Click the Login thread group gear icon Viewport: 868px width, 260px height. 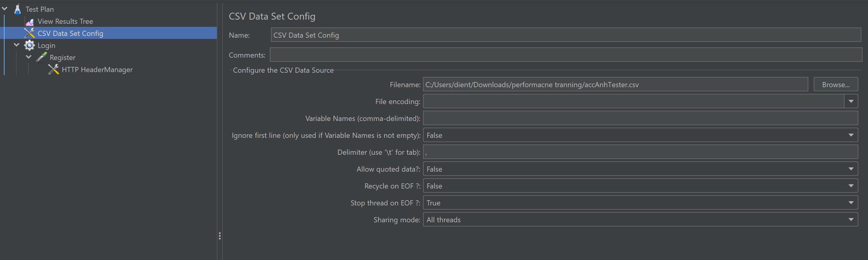coord(30,45)
